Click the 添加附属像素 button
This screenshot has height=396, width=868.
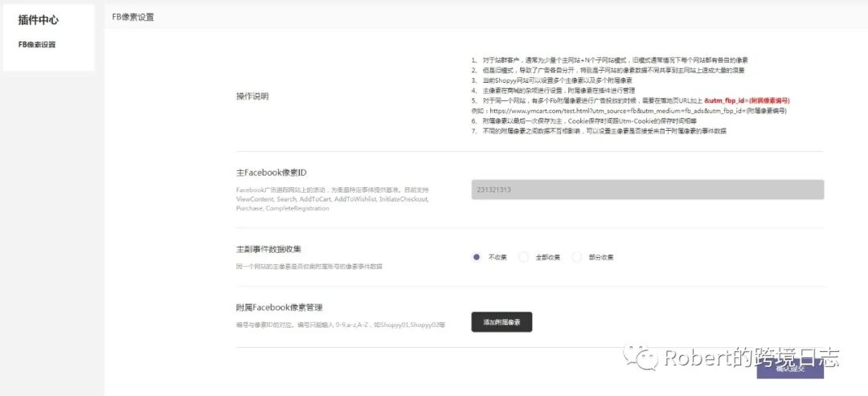pyautogui.click(x=502, y=322)
